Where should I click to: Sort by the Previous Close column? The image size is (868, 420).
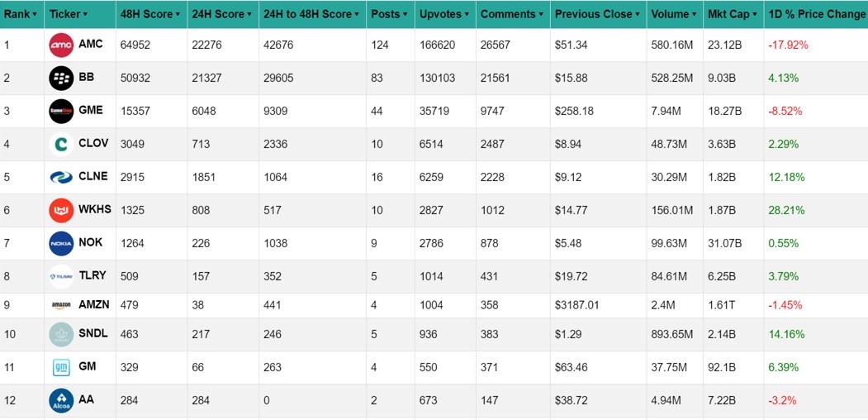pyautogui.click(x=597, y=14)
